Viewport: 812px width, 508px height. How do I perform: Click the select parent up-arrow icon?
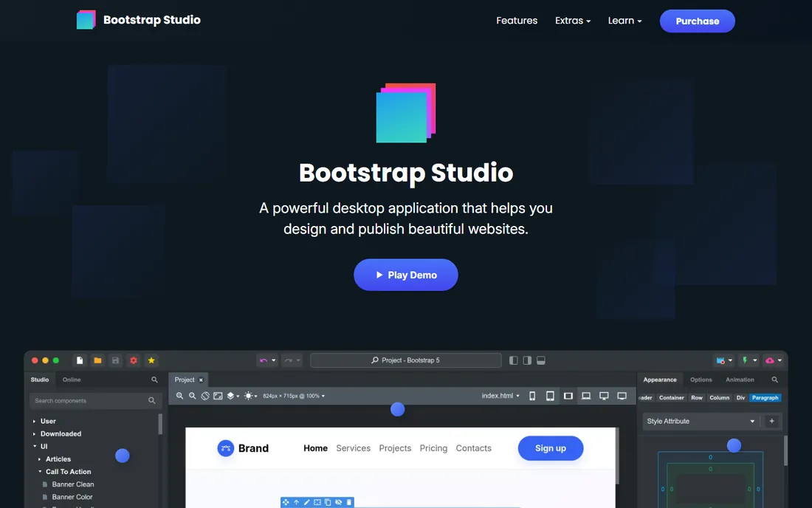(296, 502)
